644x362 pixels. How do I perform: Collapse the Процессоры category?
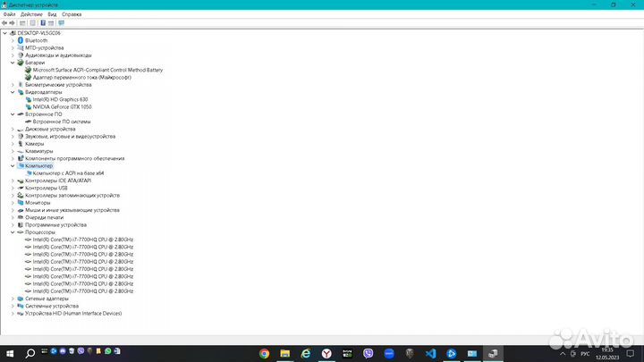pos(13,232)
